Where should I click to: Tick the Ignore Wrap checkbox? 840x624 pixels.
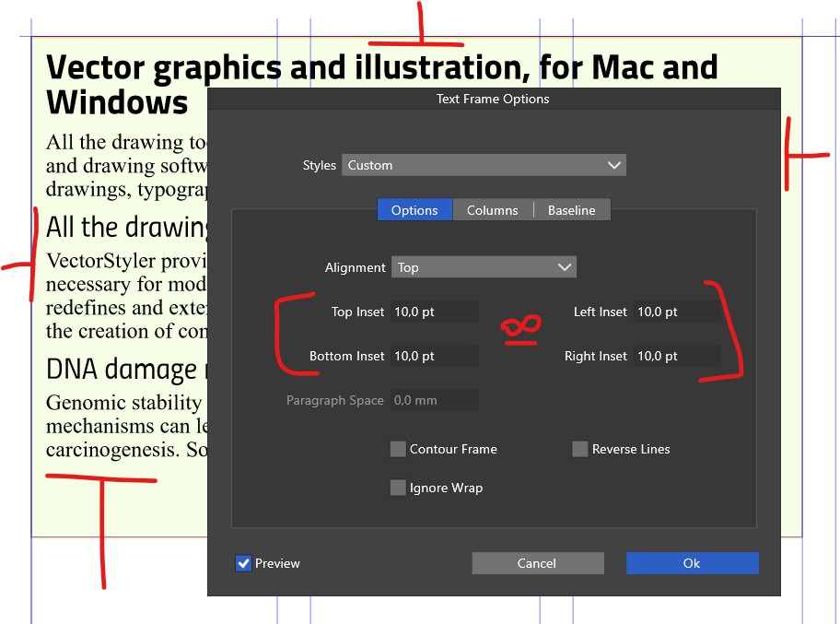click(x=398, y=488)
